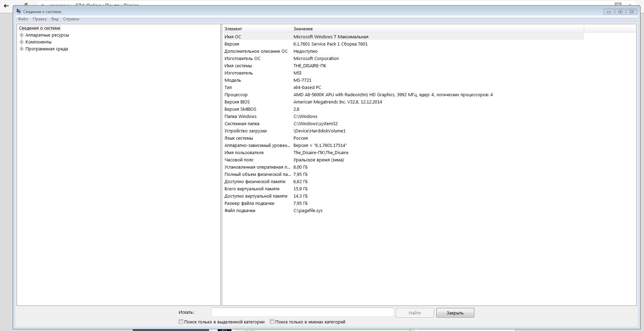Open the Файл menu
This screenshot has width=644, height=331.
pyautogui.click(x=23, y=19)
